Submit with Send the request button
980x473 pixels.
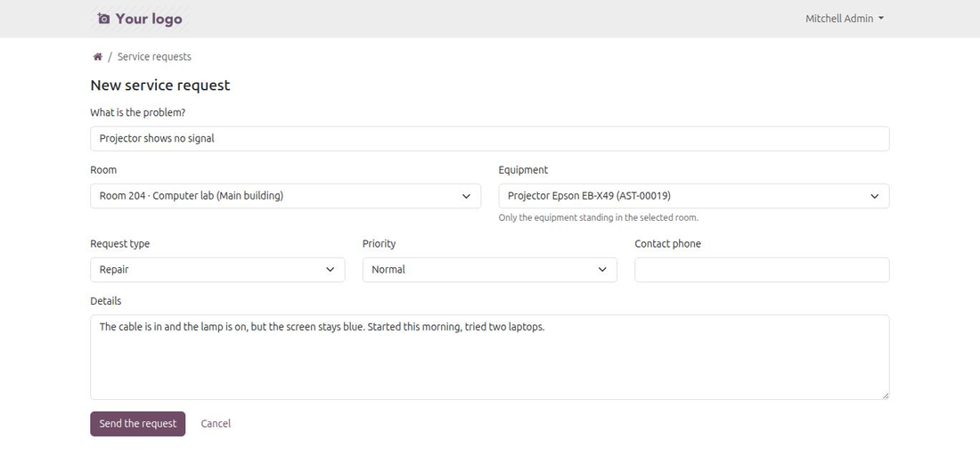(x=137, y=424)
